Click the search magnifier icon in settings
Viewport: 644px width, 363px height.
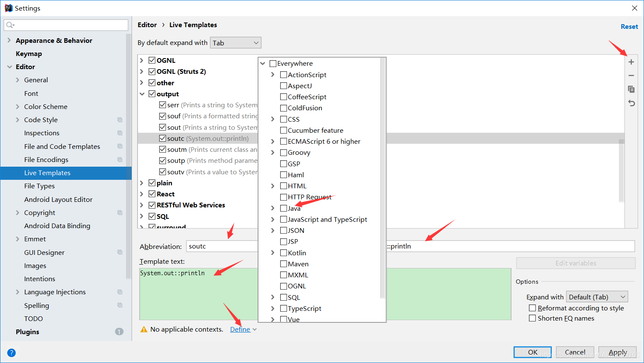coord(10,25)
